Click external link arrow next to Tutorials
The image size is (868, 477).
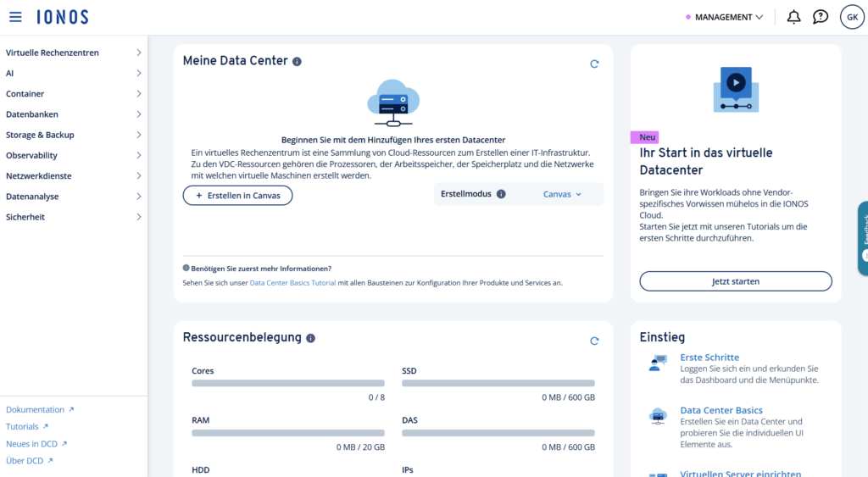46,427
